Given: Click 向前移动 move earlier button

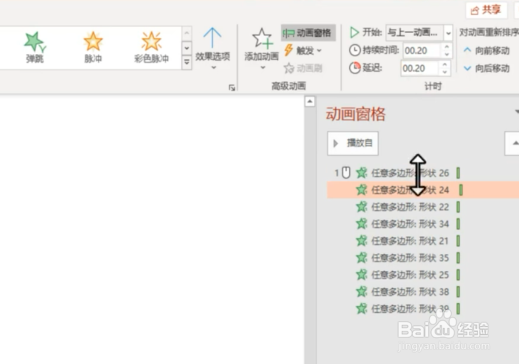Looking at the screenshot, I should [x=486, y=51].
